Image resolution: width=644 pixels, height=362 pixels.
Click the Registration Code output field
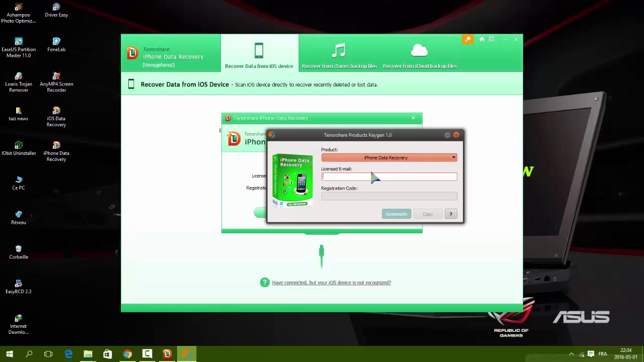point(389,196)
